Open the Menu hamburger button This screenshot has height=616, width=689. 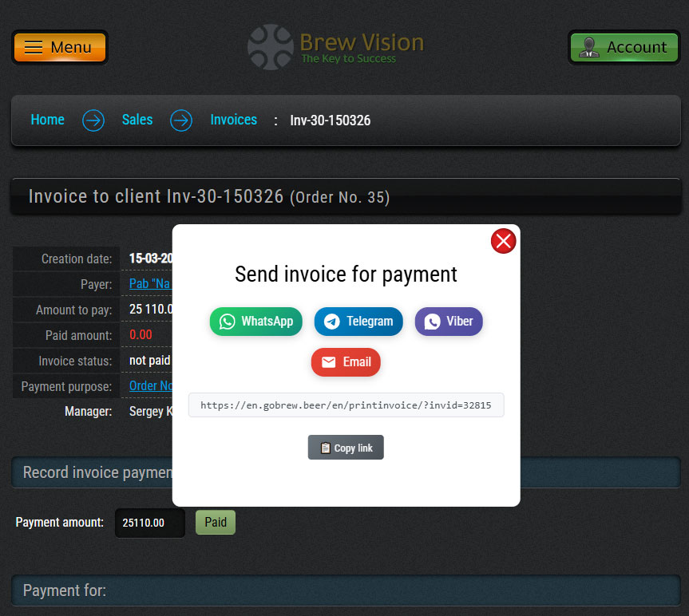(x=60, y=47)
